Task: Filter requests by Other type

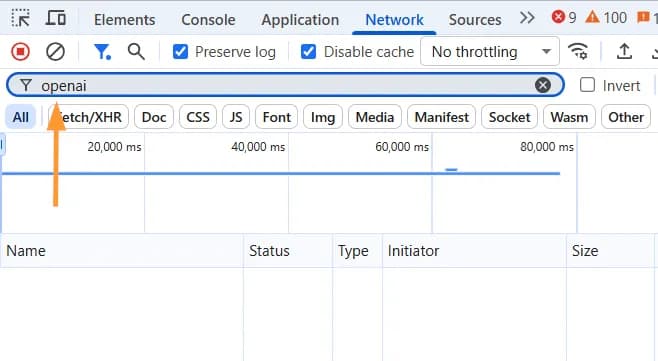Action: 626,117
